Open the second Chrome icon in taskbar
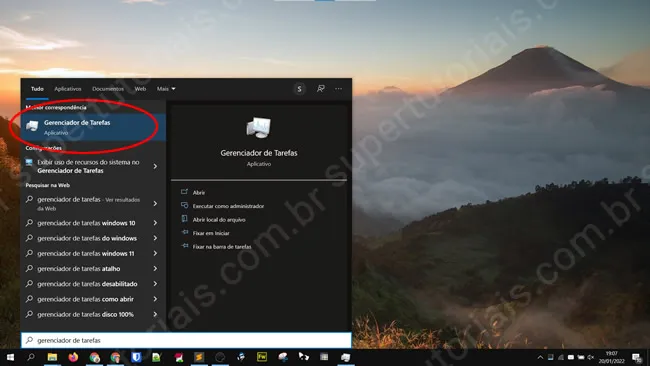The width and height of the screenshot is (650, 366). pyautogui.click(x=115, y=357)
